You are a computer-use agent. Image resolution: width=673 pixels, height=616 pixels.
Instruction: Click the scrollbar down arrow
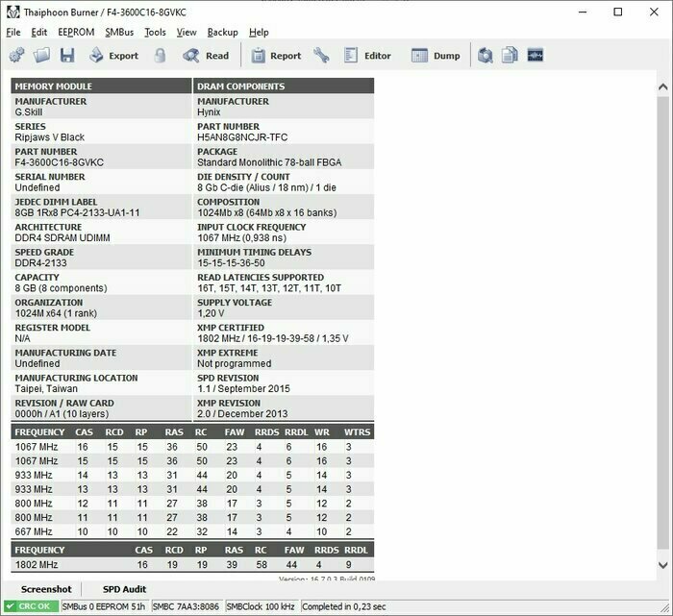click(662, 565)
